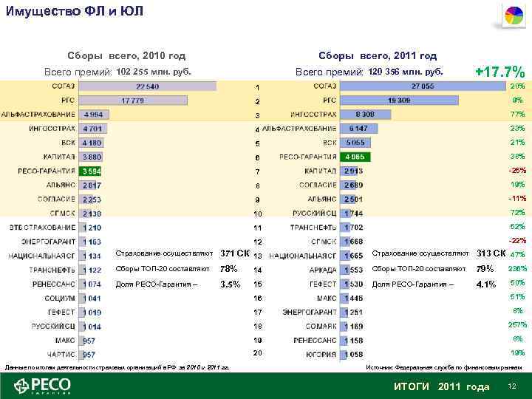Select the ТОП-20 share '78%'
The image size is (532, 399).
[x=228, y=269]
